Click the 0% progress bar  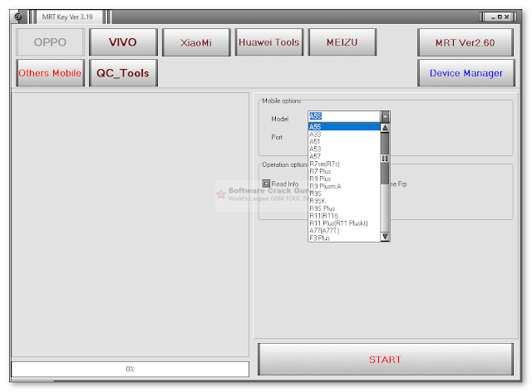[131, 369]
